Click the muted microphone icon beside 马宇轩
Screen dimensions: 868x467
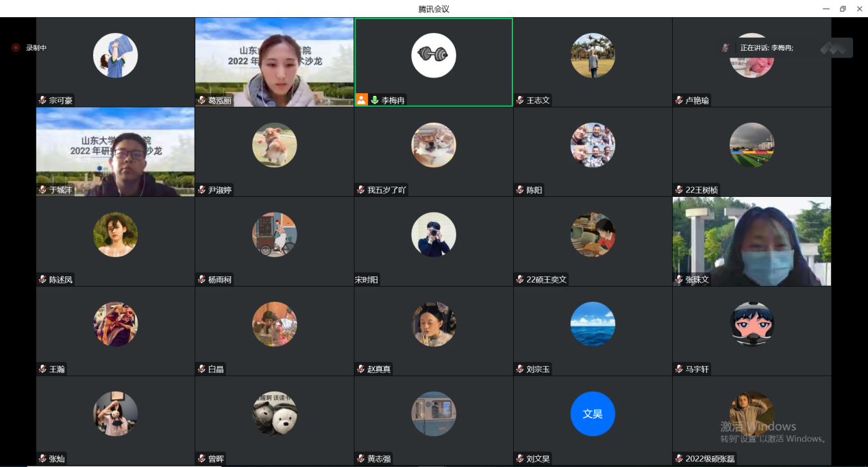tap(679, 369)
